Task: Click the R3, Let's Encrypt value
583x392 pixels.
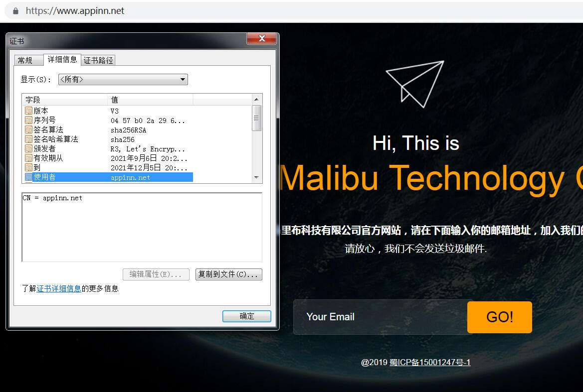Action: pos(148,149)
